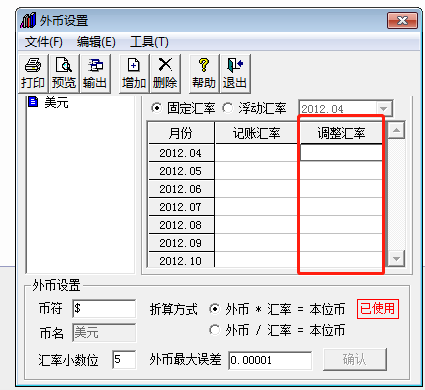Select the 2012.09 month row
This screenshot has width=425, height=390.
(x=181, y=243)
